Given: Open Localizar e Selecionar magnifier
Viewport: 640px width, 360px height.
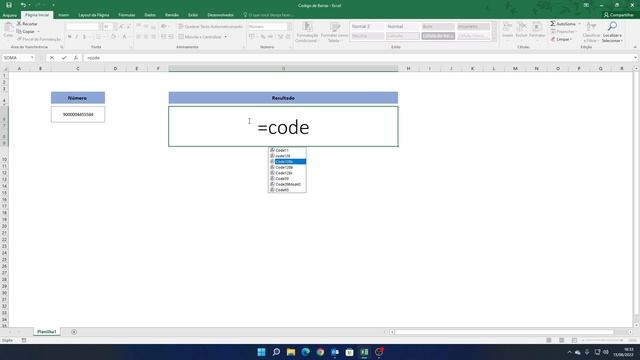Looking at the screenshot, I should [x=612, y=32].
